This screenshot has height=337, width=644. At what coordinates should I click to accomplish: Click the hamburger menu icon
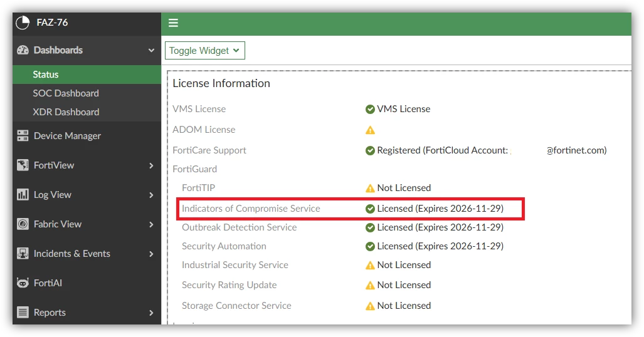pos(173,23)
